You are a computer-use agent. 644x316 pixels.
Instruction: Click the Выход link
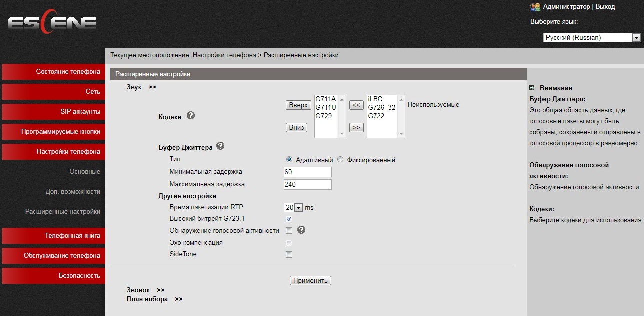(x=605, y=7)
